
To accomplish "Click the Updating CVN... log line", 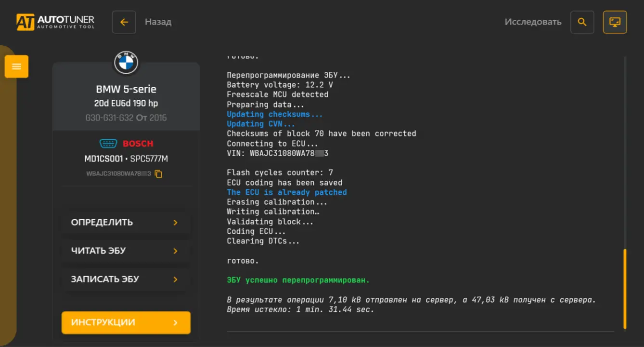I will [261, 124].
